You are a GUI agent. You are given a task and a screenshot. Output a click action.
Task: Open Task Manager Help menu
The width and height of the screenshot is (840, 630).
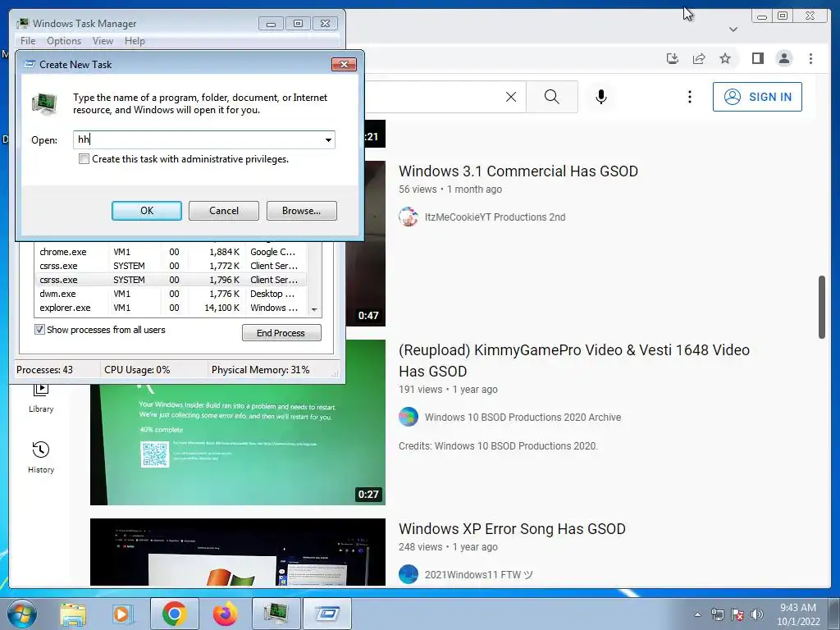click(135, 41)
